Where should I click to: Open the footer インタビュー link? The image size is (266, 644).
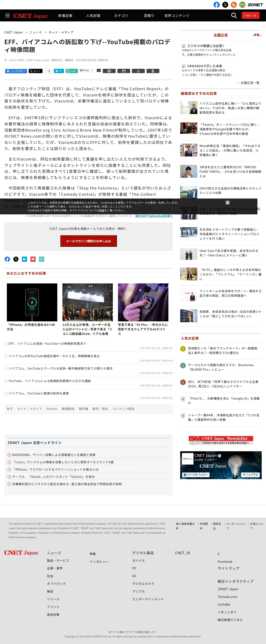[99, 561]
